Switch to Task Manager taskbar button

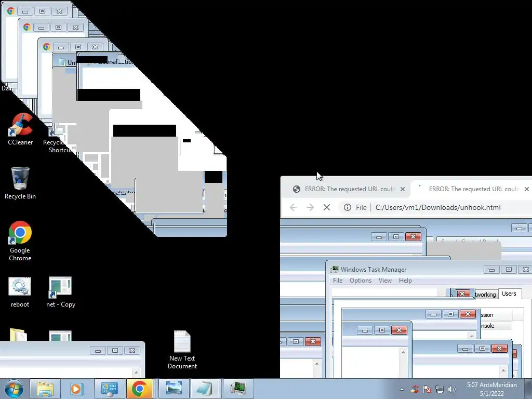pyautogui.click(x=238, y=389)
